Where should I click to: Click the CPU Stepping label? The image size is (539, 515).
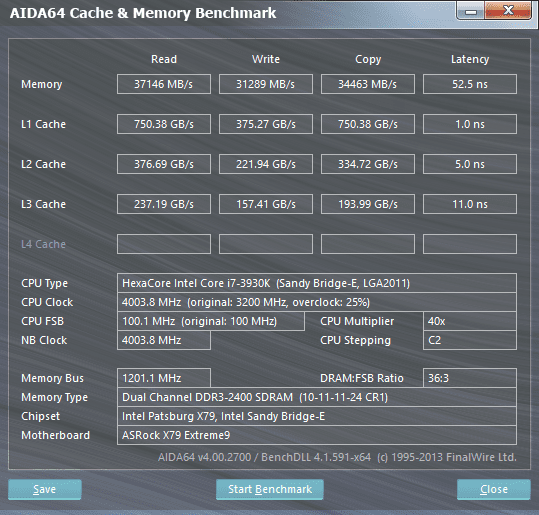pos(355,340)
